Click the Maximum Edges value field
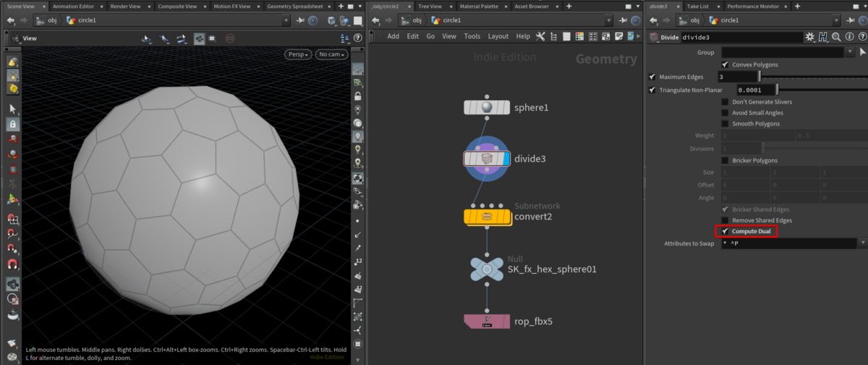Screen dimensions: 868x365 736,77
